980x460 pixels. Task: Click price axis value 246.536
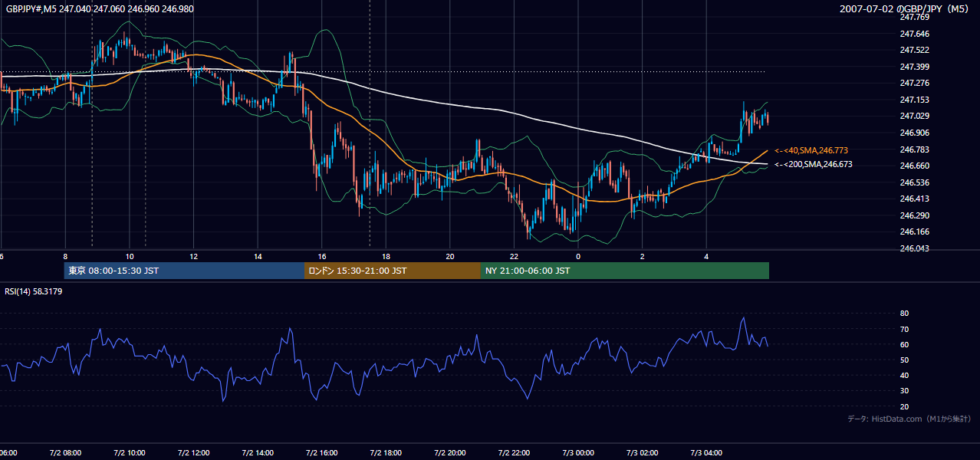point(914,182)
